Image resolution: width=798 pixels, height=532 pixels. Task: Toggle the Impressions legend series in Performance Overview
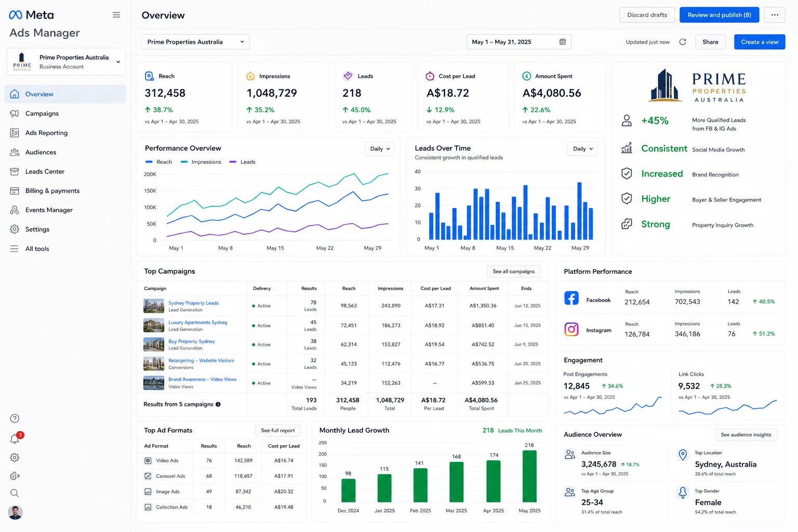201,162
